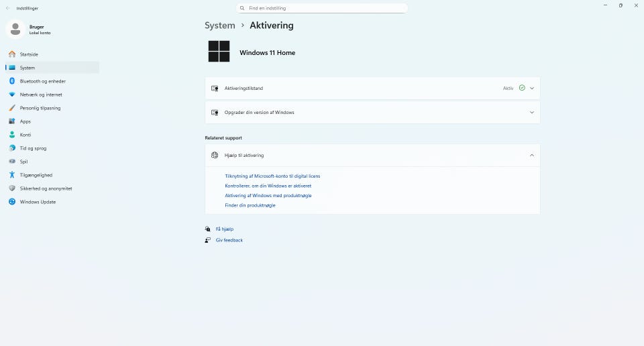Open Bluetooth og enheder icon
Screen dimensions: 644x346
pyautogui.click(x=12, y=81)
